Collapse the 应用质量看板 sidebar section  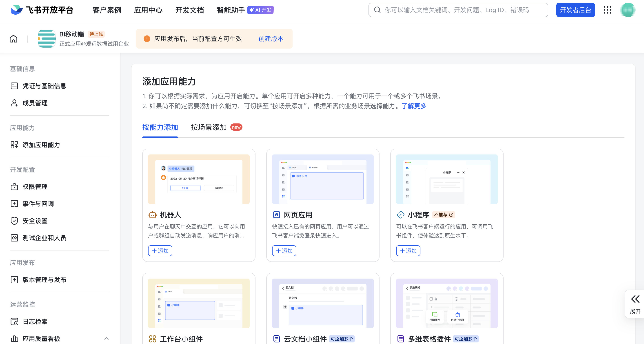106,339
